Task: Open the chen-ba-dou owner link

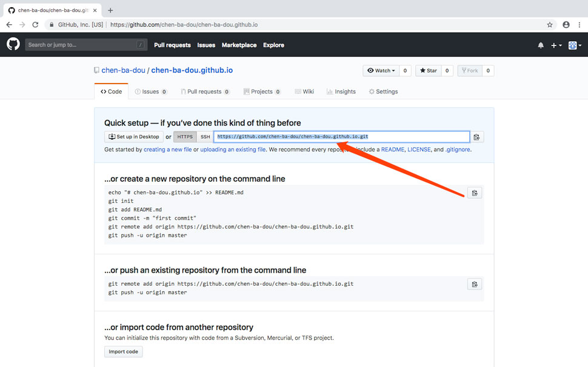Action: coord(123,70)
